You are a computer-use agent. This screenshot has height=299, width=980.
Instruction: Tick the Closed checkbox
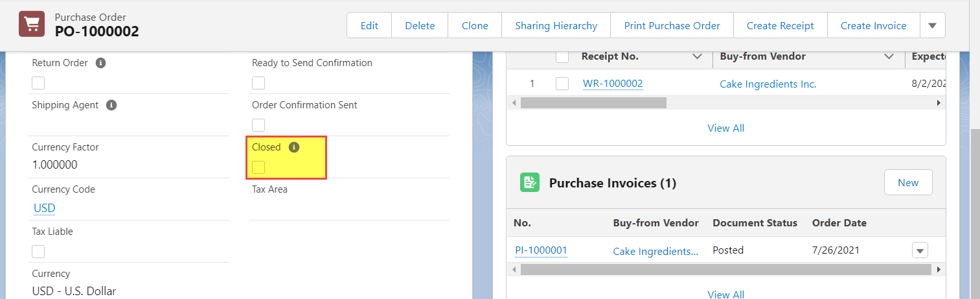pos(258,167)
